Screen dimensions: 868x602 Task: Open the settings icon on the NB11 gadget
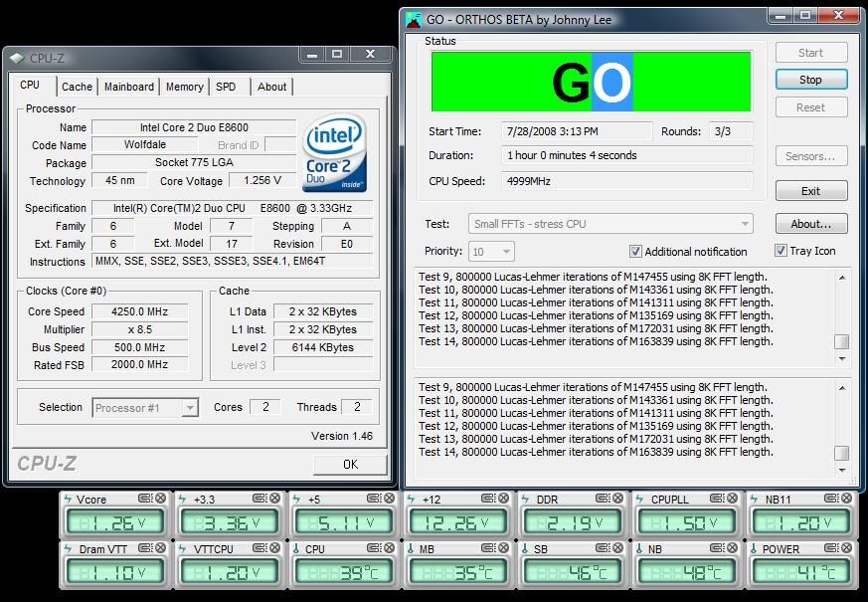click(831, 499)
